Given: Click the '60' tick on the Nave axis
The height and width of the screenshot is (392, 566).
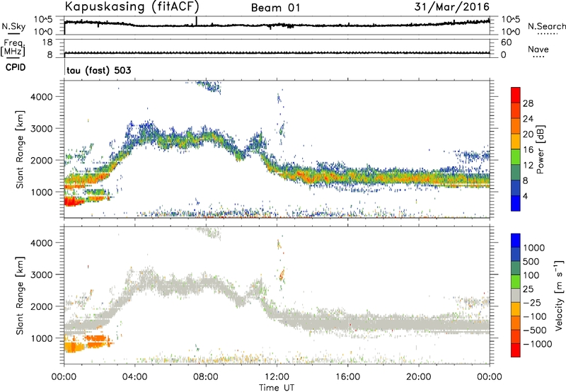Looking at the screenshot, I should [506, 42].
